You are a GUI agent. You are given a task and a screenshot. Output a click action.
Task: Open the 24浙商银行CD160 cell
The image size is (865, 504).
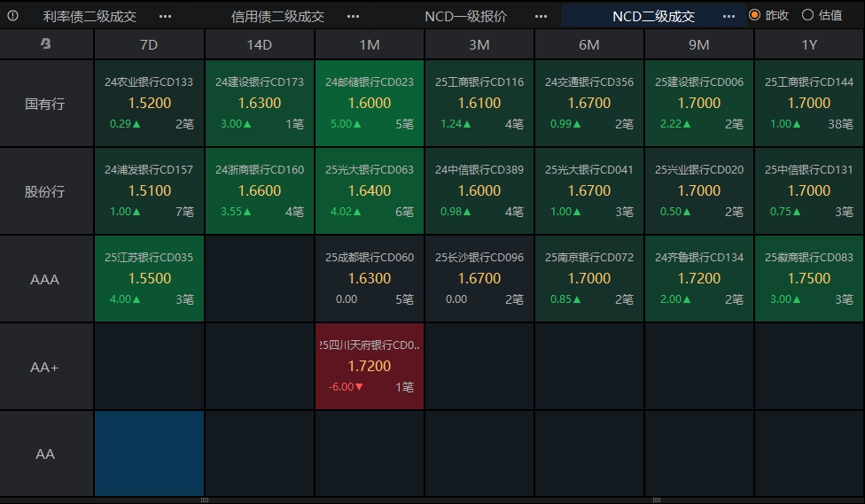[x=260, y=190]
